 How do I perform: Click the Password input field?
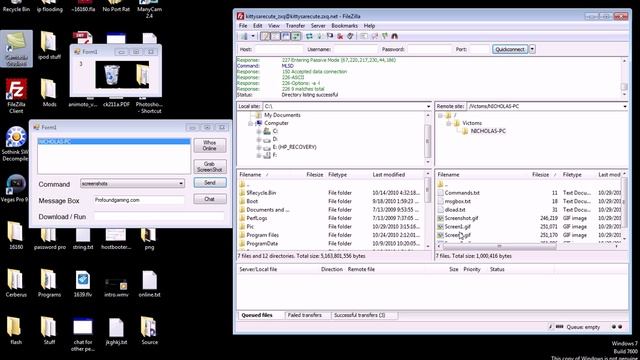pyautogui.click(x=429, y=49)
